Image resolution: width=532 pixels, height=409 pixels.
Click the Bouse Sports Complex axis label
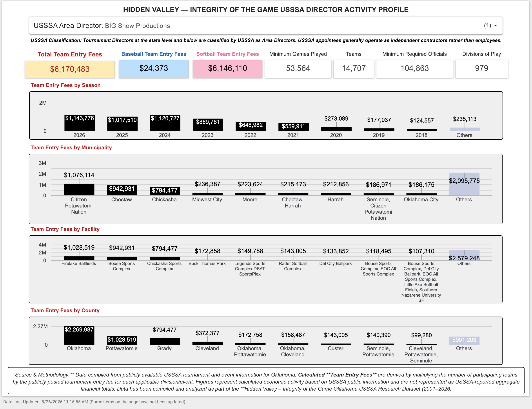[x=122, y=266]
